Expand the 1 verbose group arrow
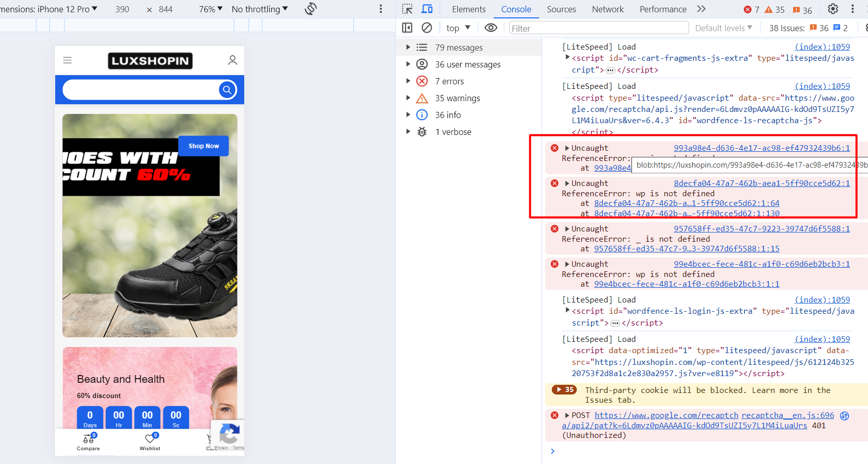This screenshot has width=868, height=464. coord(408,131)
